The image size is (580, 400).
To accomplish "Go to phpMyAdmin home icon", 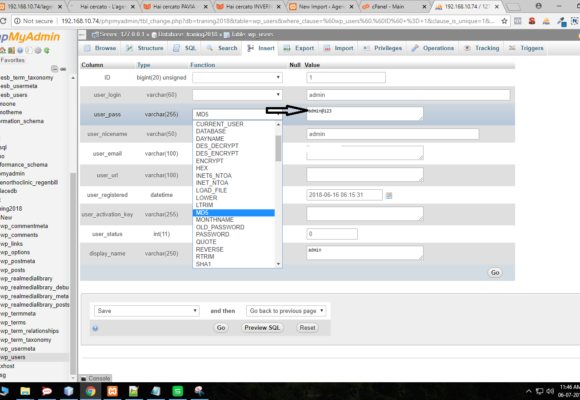I will click(3, 51).
